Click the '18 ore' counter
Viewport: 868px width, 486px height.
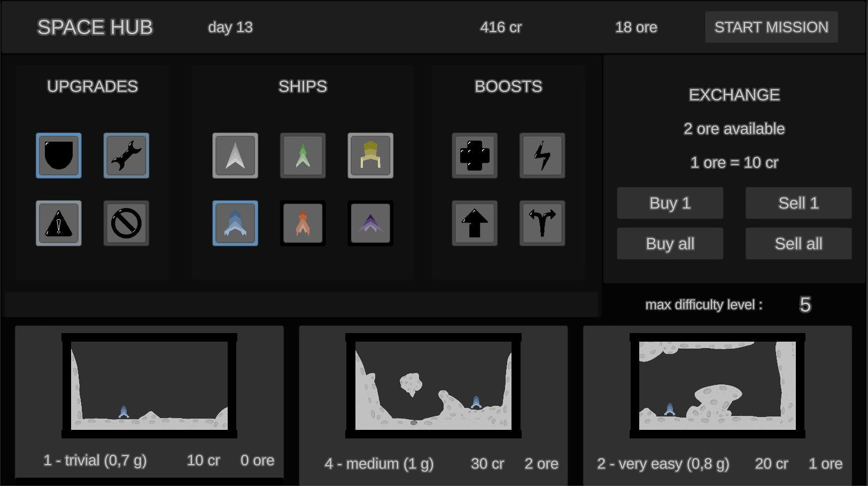(x=636, y=27)
